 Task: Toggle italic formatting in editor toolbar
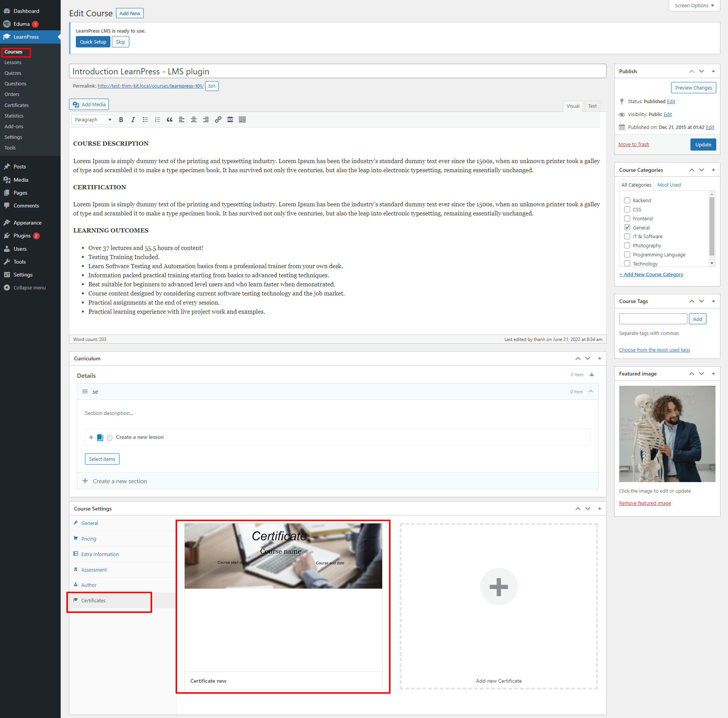tap(133, 120)
